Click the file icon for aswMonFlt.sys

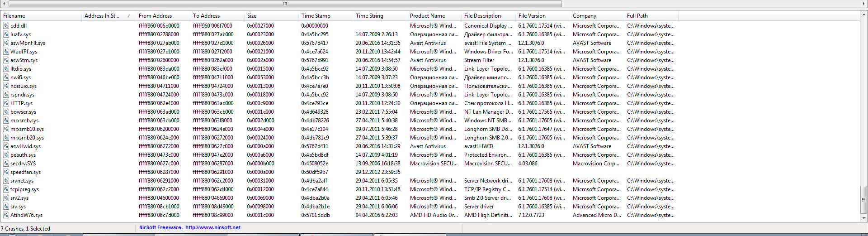tap(6, 43)
